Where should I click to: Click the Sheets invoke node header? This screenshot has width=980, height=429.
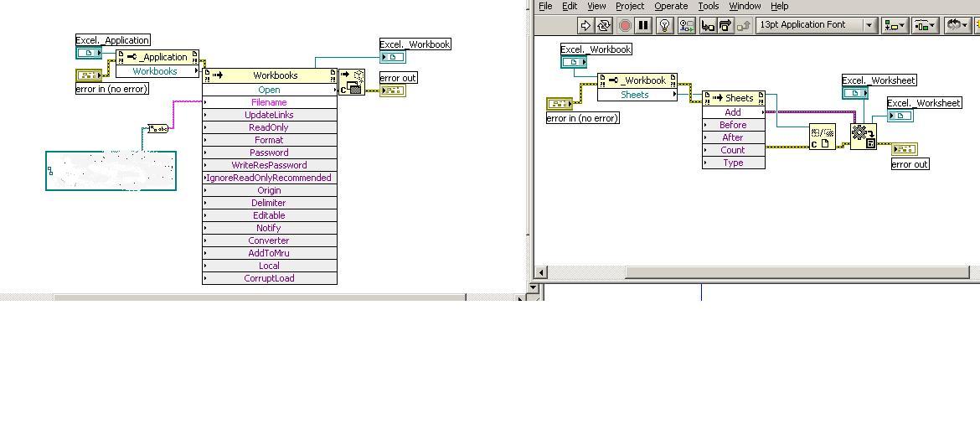click(x=733, y=97)
